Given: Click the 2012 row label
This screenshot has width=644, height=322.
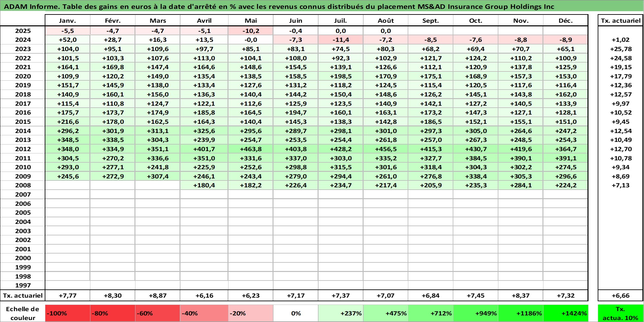Looking at the screenshot, I should pos(23,149).
